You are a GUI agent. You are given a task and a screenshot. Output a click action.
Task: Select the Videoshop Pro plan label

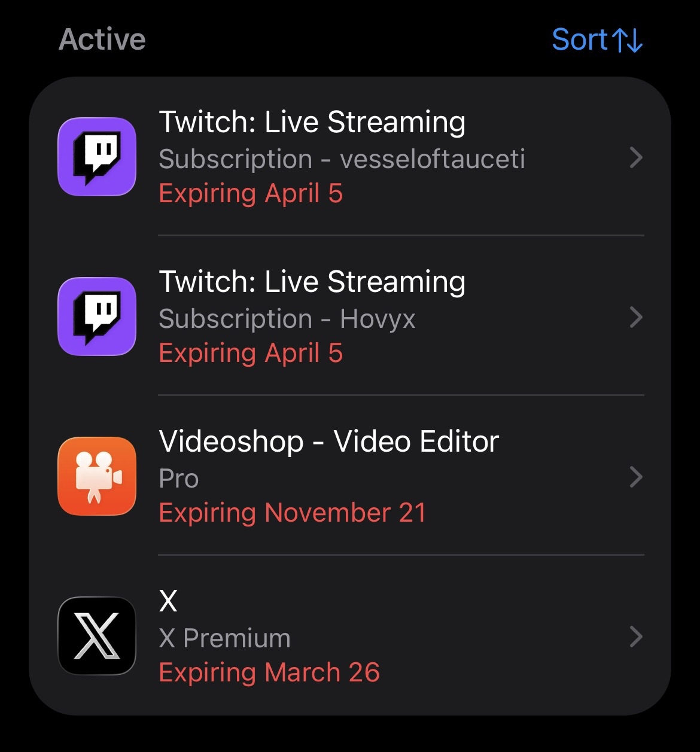(179, 479)
